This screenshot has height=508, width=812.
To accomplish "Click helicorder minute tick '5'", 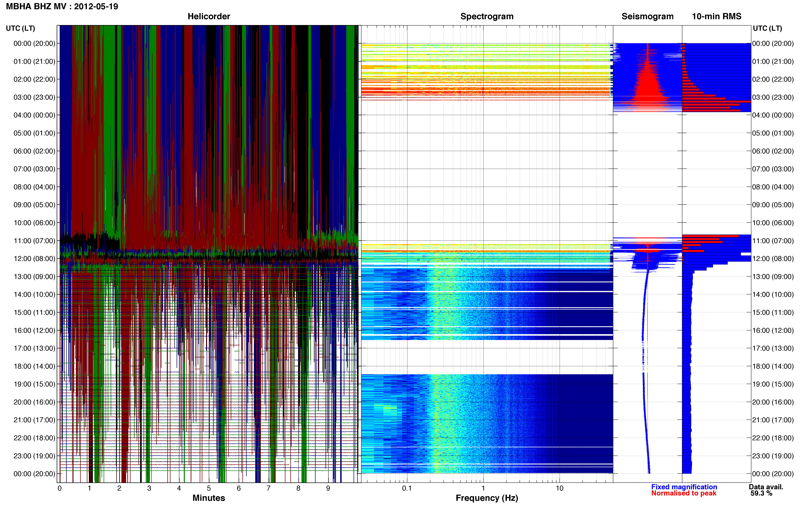I will (209, 488).
